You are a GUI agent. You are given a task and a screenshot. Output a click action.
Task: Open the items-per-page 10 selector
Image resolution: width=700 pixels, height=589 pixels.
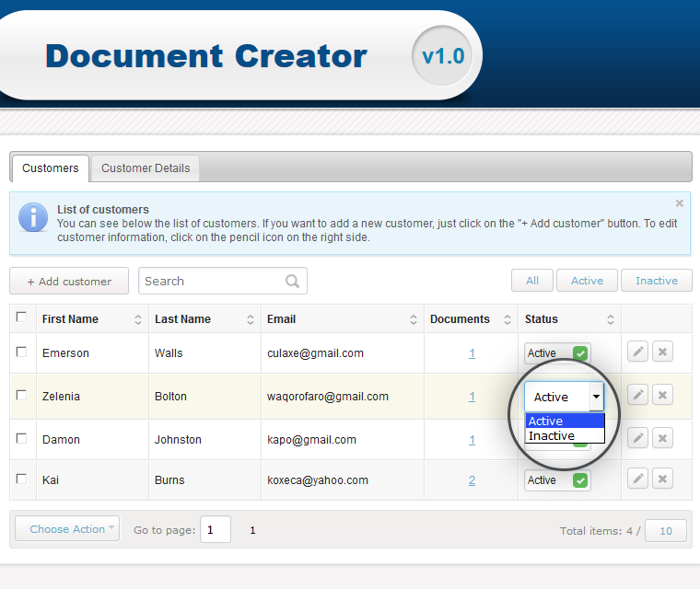click(x=666, y=531)
